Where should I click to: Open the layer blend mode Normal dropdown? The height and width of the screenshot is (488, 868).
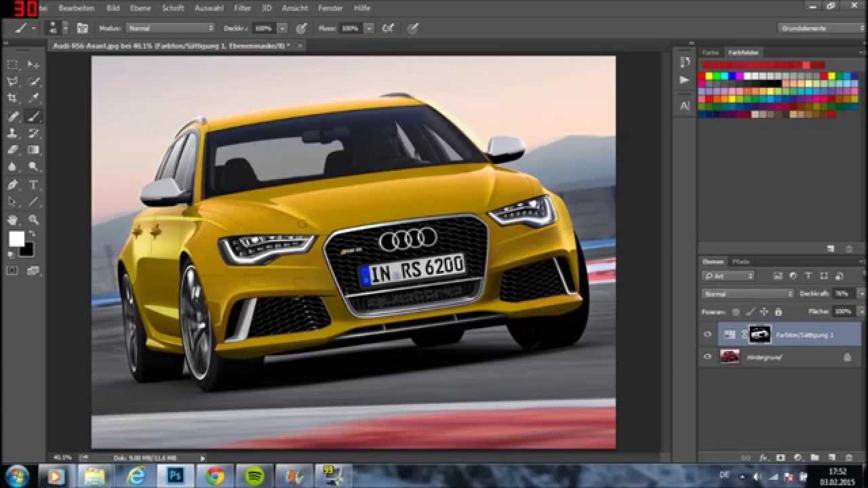pyautogui.click(x=748, y=294)
